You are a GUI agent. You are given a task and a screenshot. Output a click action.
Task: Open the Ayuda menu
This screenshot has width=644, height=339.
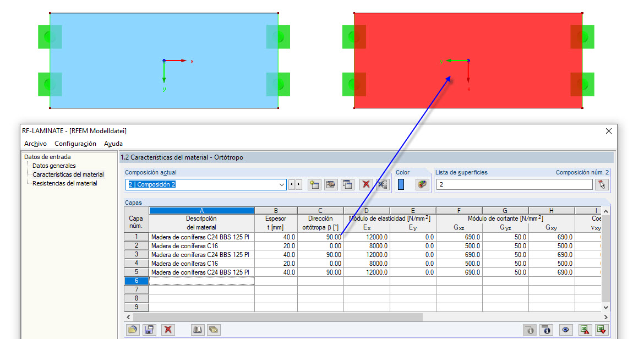[113, 144]
